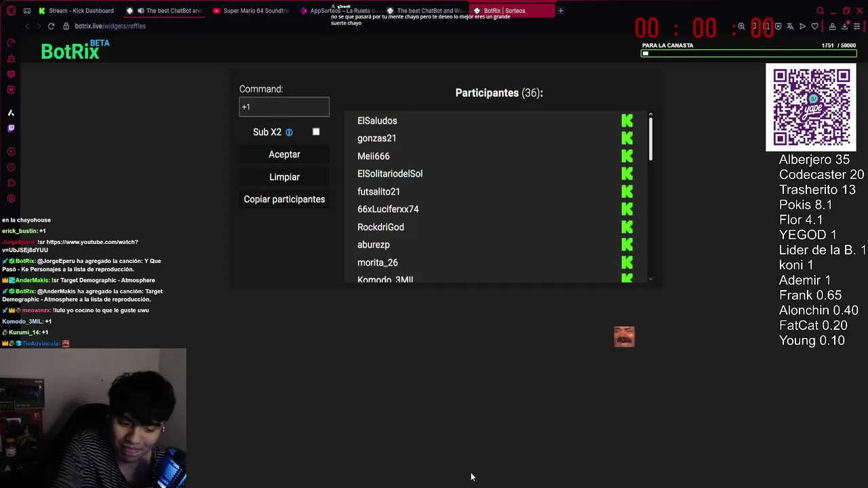Click scrollbar down arrow in participants list
Image resolution: width=868 pixels, height=488 pixels.
click(650, 279)
